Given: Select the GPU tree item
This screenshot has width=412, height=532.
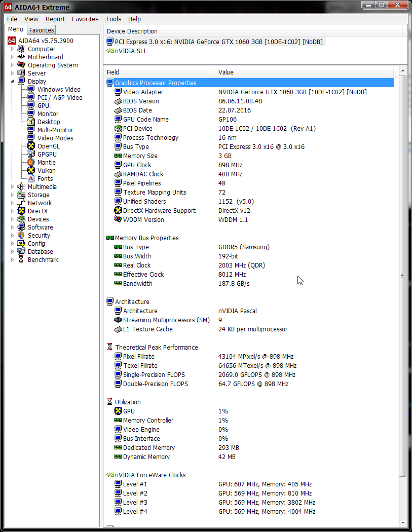Looking at the screenshot, I should [43, 106].
